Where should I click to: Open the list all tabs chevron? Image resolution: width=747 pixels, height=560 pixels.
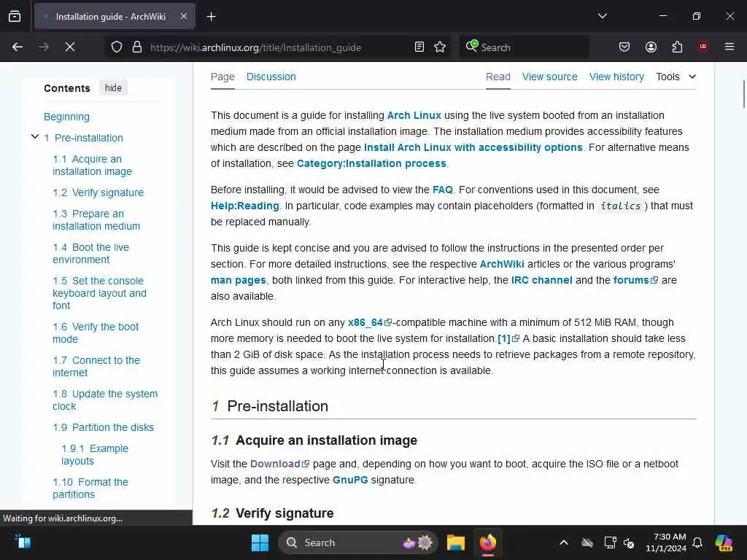click(602, 16)
